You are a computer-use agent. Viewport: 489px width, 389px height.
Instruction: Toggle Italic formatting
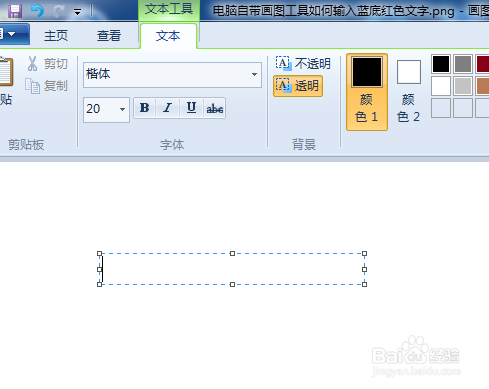(x=168, y=108)
